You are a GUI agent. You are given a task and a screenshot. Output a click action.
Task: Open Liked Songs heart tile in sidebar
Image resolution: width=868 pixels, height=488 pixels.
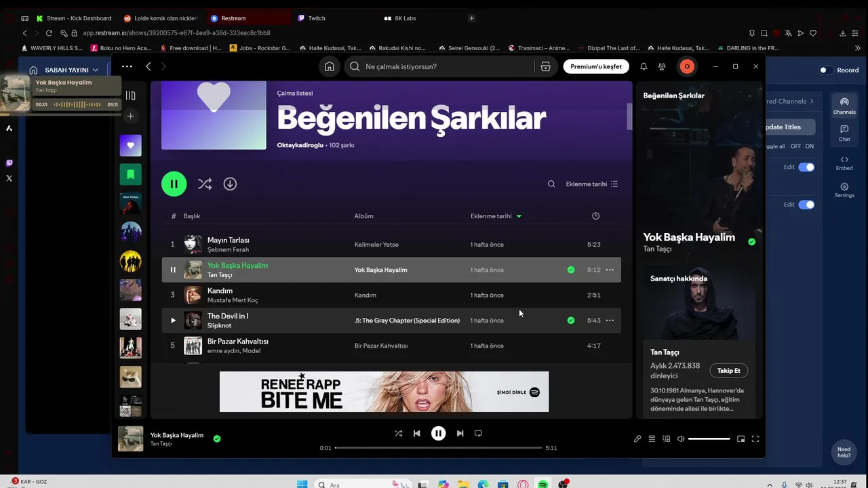[131, 145]
